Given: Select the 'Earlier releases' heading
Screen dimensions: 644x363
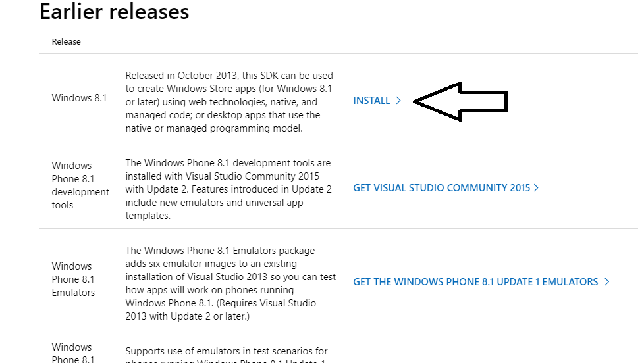Looking at the screenshot, I should [x=115, y=11].
